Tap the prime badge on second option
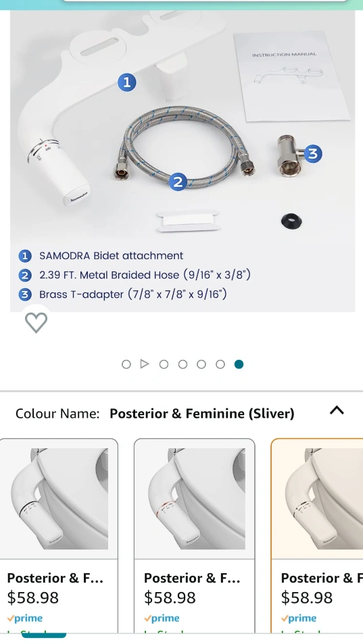This screenshot has width=363, height=644. coord(162,618)
